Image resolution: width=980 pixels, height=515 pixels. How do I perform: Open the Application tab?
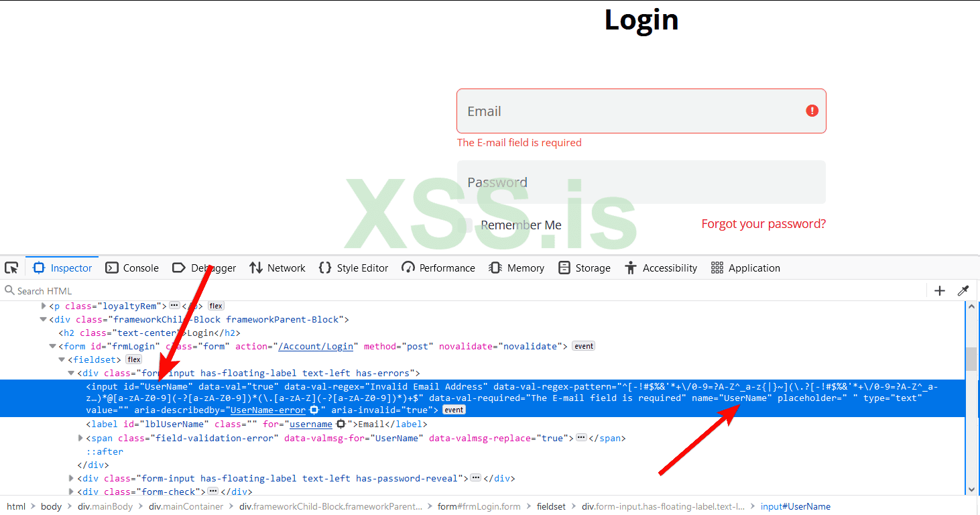[x=745, y=268]
